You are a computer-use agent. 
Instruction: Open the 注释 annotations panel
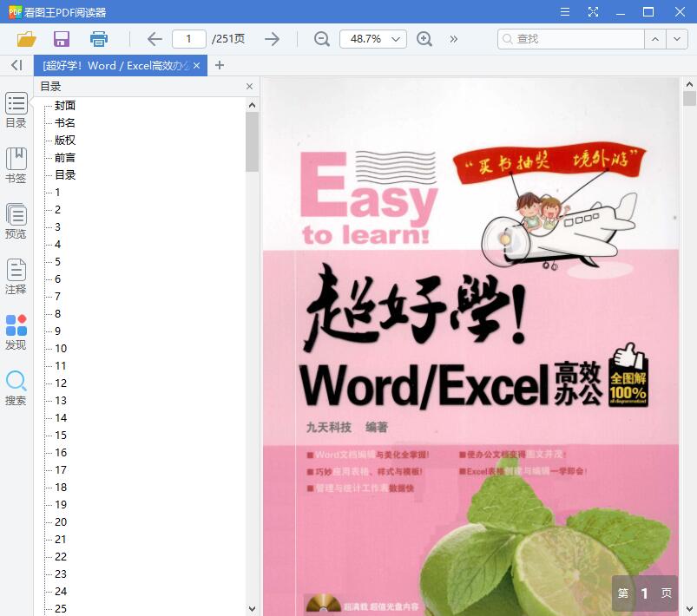pos(16,277)
